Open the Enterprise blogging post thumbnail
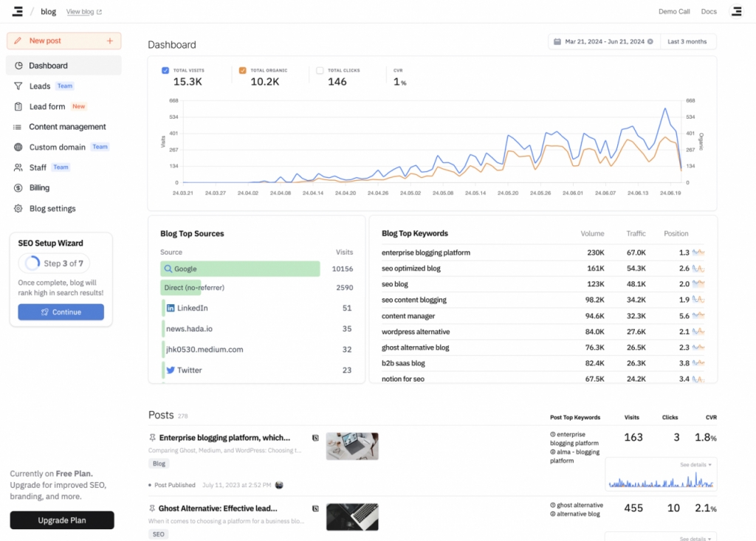This screenshot has width=756, height=541. tap(352, 447)
